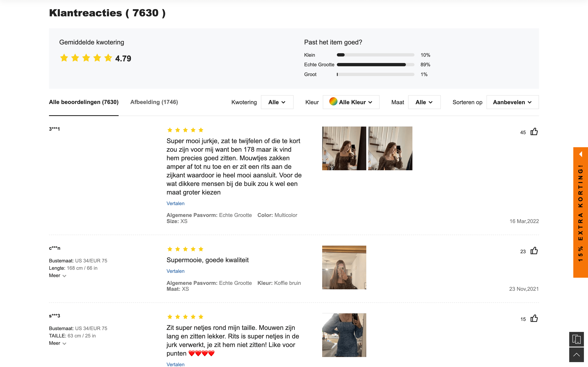
Task: Open the Maat Alle dropdown
Action: point(424,102)
